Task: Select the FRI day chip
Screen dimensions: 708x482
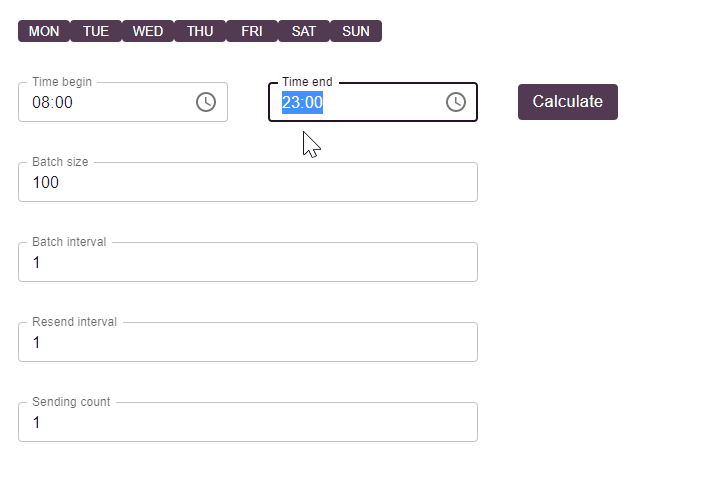Action: pos(252,31)
